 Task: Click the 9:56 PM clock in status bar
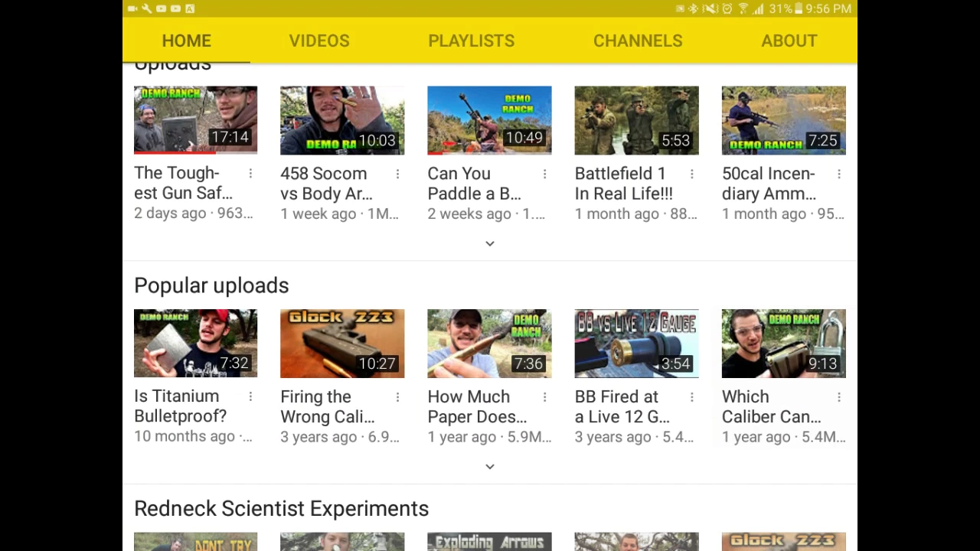(828, 9)
